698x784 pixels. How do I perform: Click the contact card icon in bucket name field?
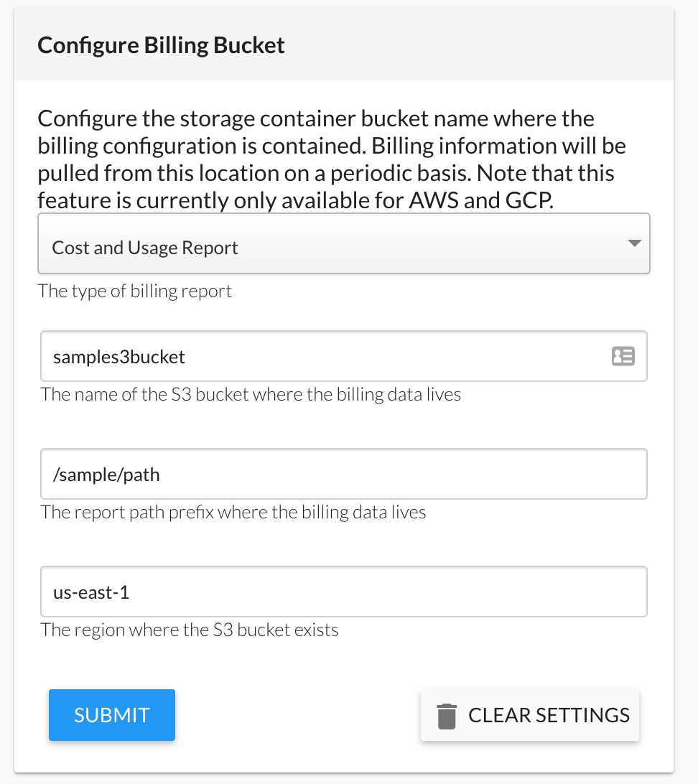(x=623, y=356)
